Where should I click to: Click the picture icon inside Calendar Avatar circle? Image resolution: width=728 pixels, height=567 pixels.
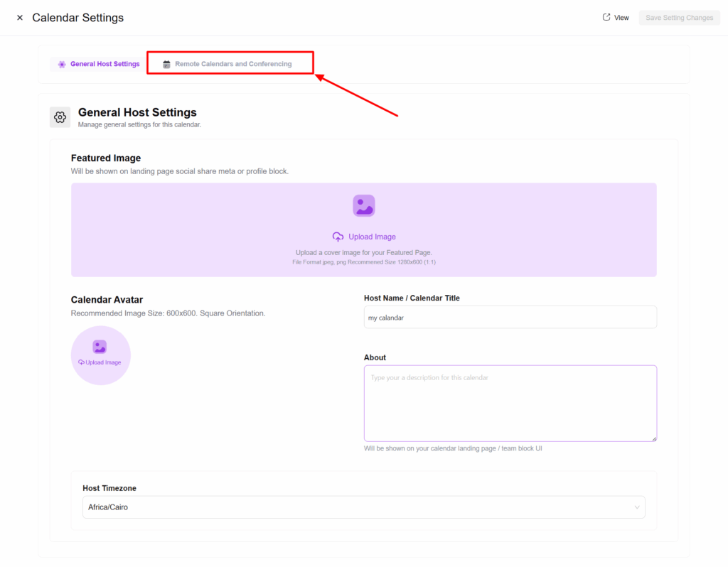click(100, 347)
